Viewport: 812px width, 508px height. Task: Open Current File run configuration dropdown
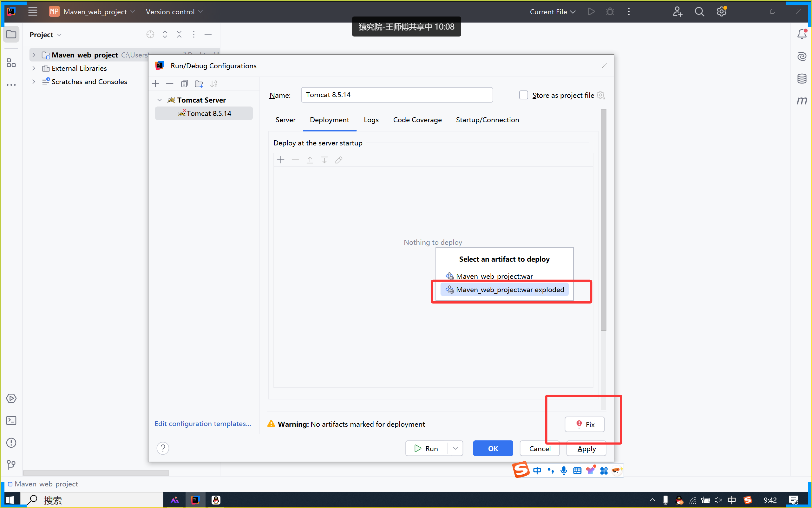pyautogui.click(x=552, y=12)
